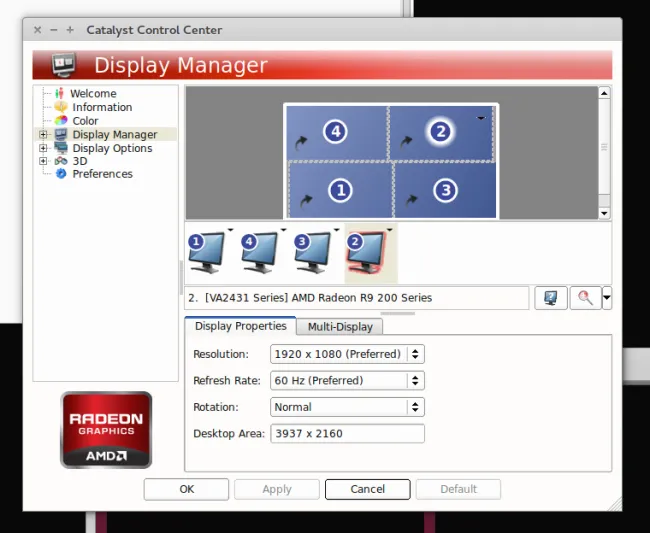Select the Information icon in the tree

[x=61, y=107]
